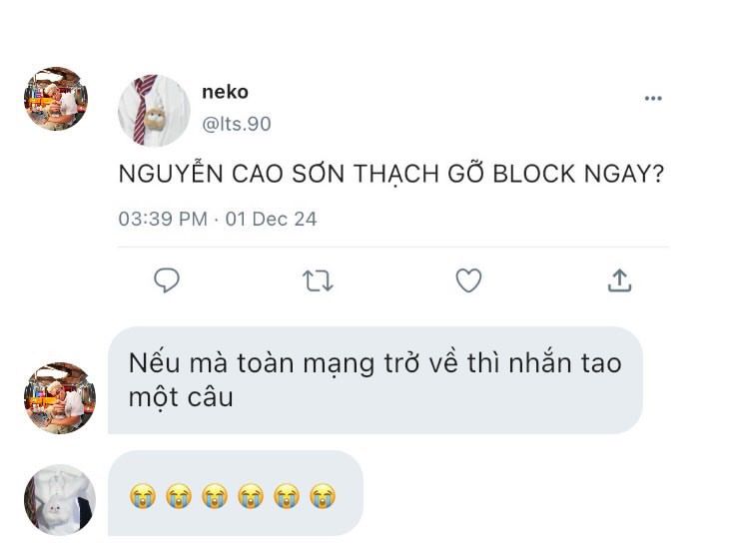Open the barista avatar next to first message
Viewport: 732px width, 560px height.
(x=60, y=398)
